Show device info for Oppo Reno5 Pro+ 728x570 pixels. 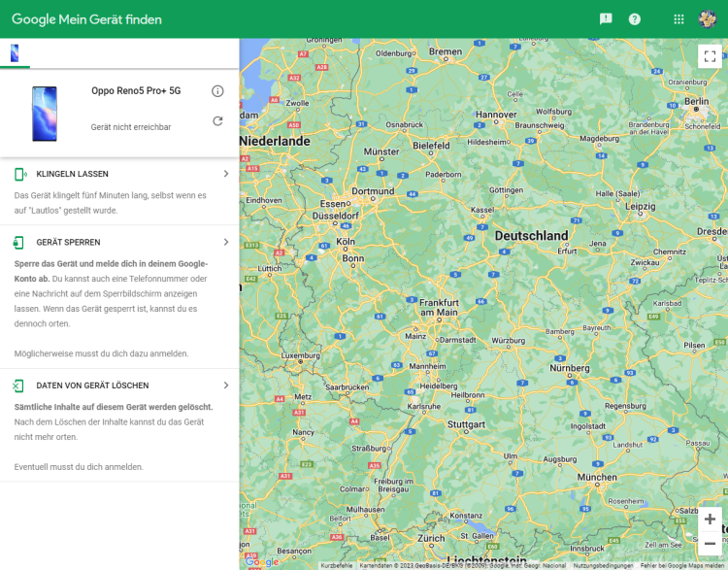[x=217, y=91]
